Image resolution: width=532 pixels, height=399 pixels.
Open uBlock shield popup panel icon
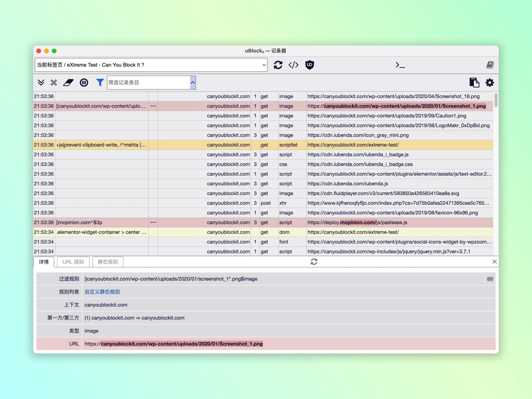coord(310,65)
